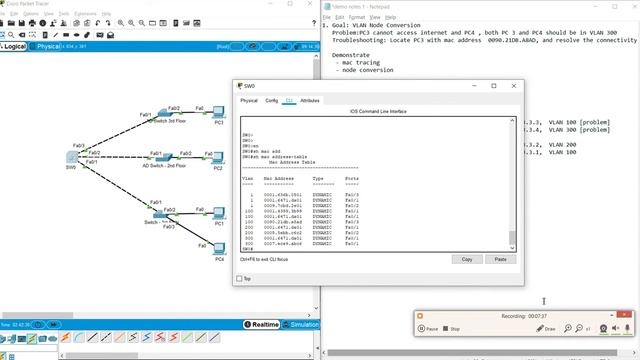Click inside the IOS CLI terminal
Viewport: 640px width, 360px height.
[x=375, y=184]
